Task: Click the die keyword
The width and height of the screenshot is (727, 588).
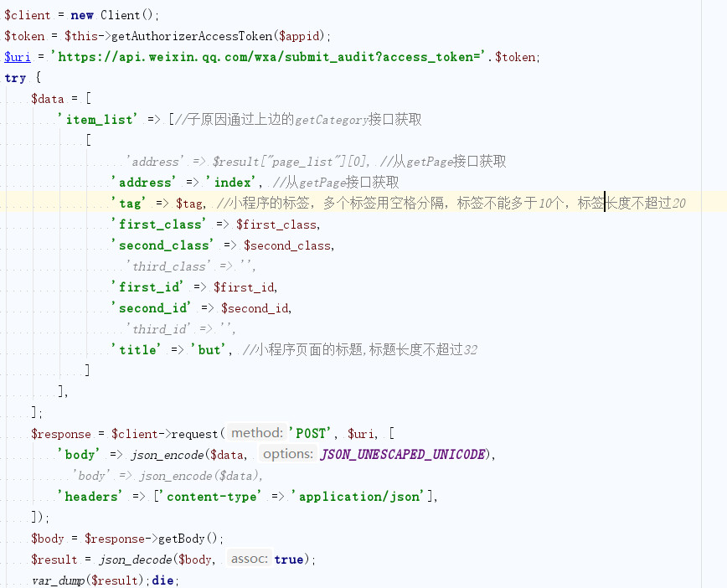Action: point(162,580)
